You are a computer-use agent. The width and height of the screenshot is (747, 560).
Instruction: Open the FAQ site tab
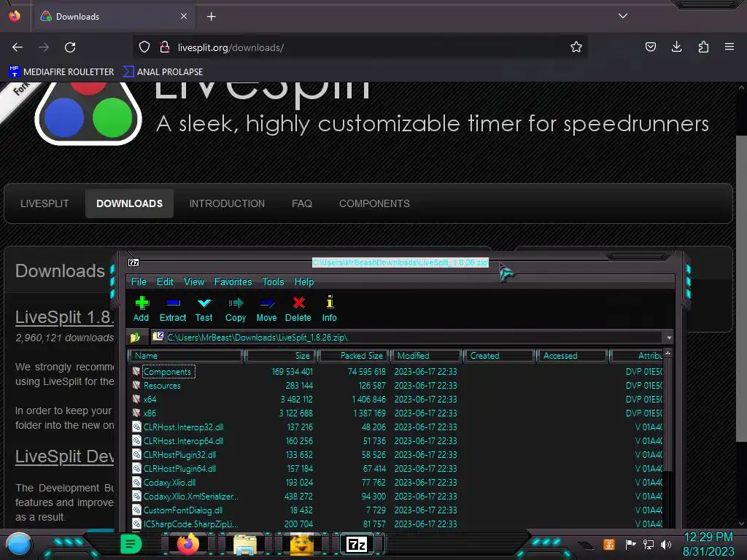click(x=301, y=203)
